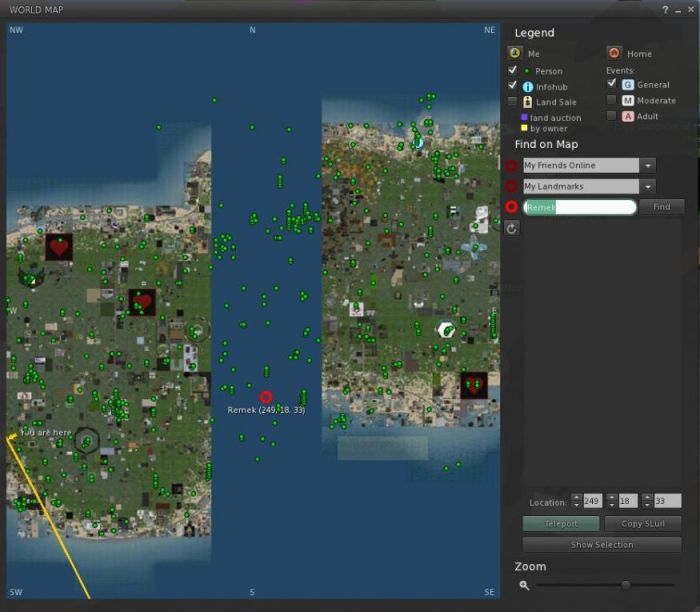Screen dimensions: 700x612
Task: Click the refresh arrow icon below search
Action: point(513,229)
